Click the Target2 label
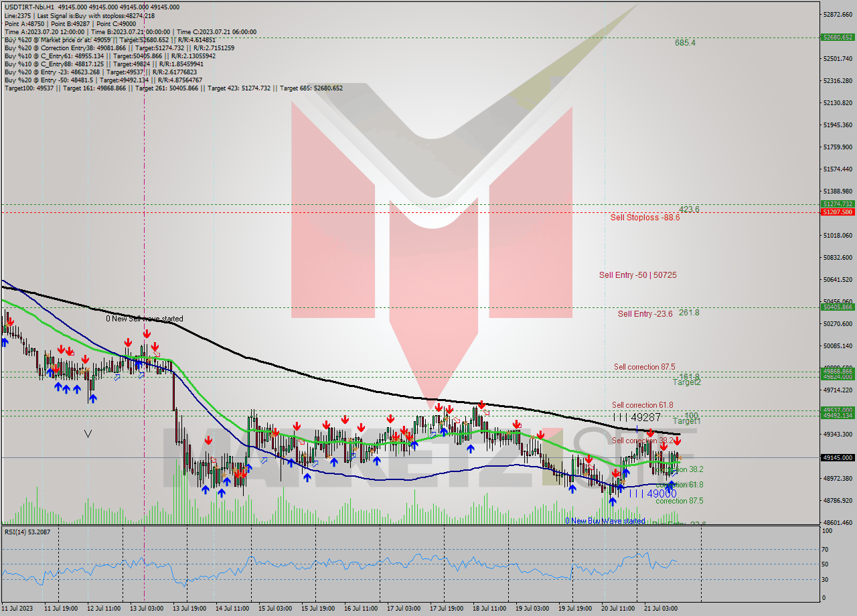This screenshot has height=616, width=857. pyautogui.click(x=687, y=382)
